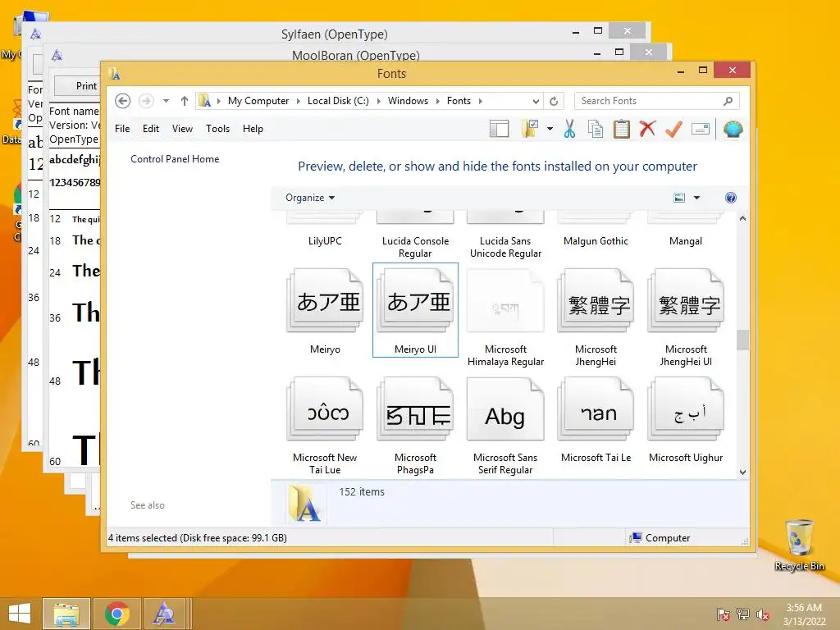This screenshot has height=630, width=840.
Task: Click the blue Help question mark icon
Action: pyautogui.click(x=730, y=198)
